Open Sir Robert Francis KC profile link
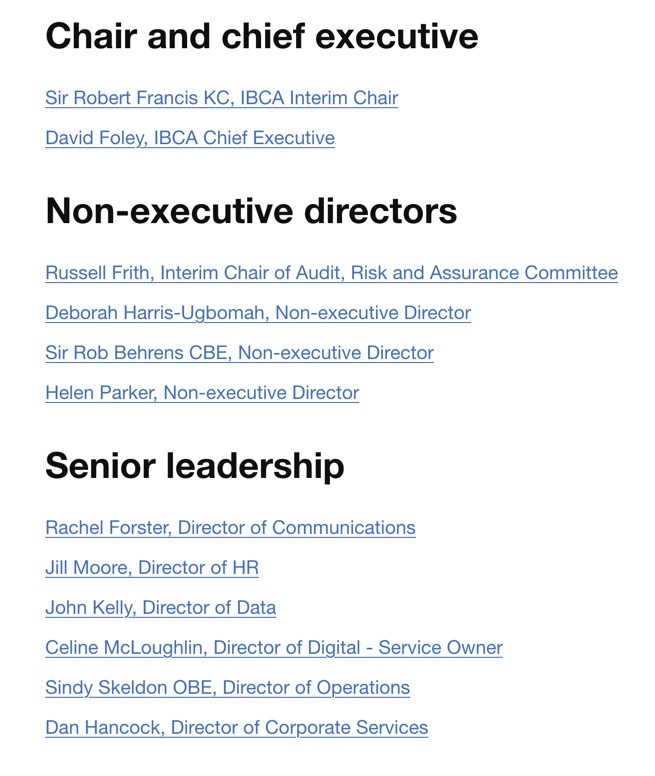 (221, 98)
